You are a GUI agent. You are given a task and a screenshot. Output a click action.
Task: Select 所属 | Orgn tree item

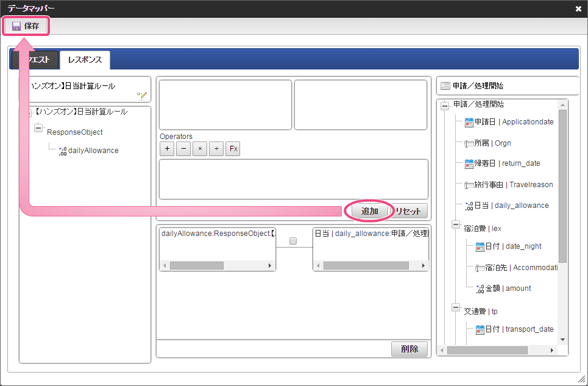(492, 143)
